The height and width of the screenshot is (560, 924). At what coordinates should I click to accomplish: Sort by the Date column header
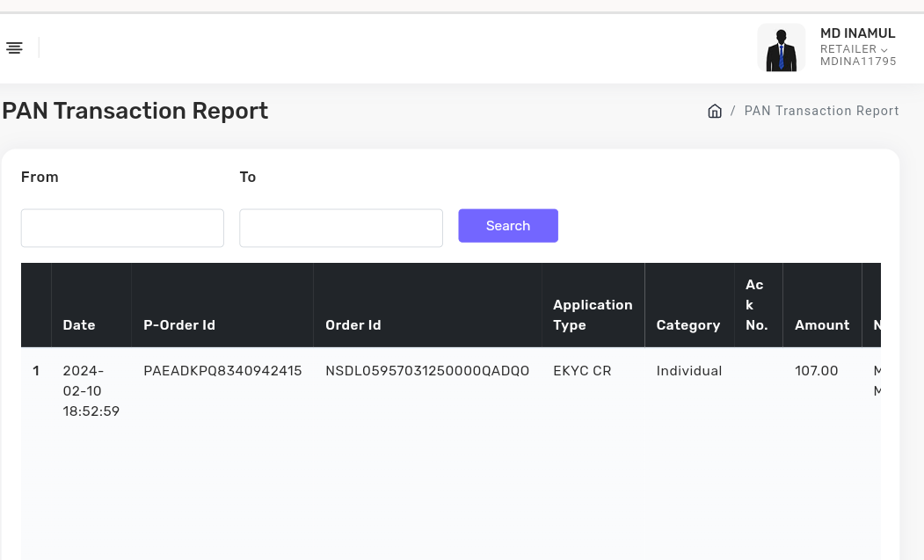coord(79,325)
